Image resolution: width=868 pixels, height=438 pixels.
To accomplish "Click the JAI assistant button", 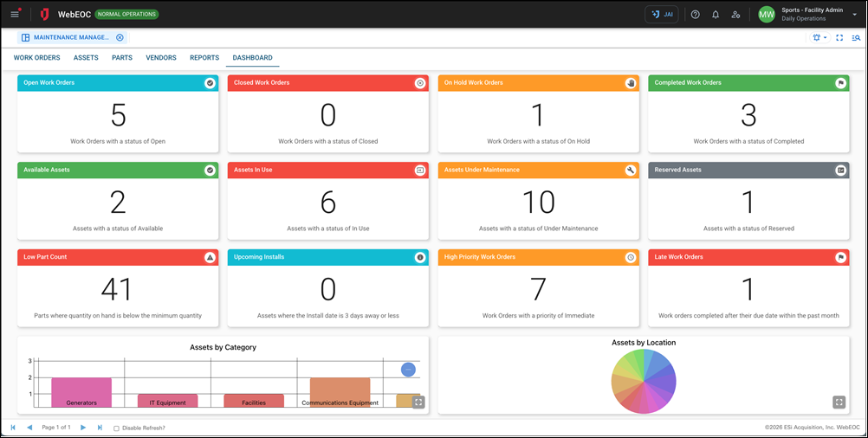I will (x=662, y=15).
